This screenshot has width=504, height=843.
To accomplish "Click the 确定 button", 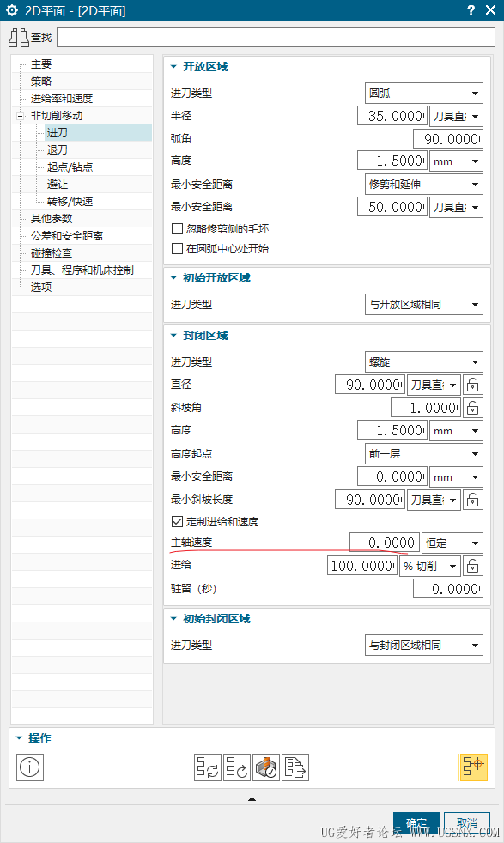I will tap(416, 823).
